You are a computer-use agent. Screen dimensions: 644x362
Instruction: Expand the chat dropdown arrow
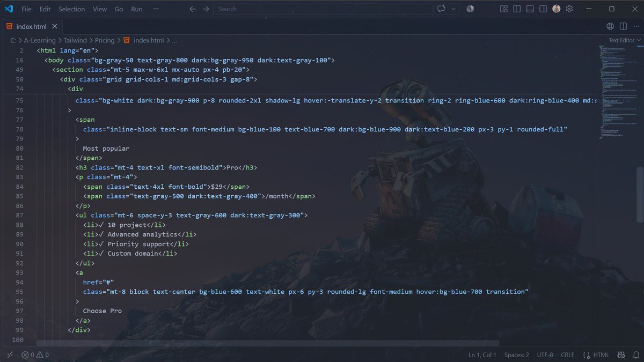click(453, 9)
